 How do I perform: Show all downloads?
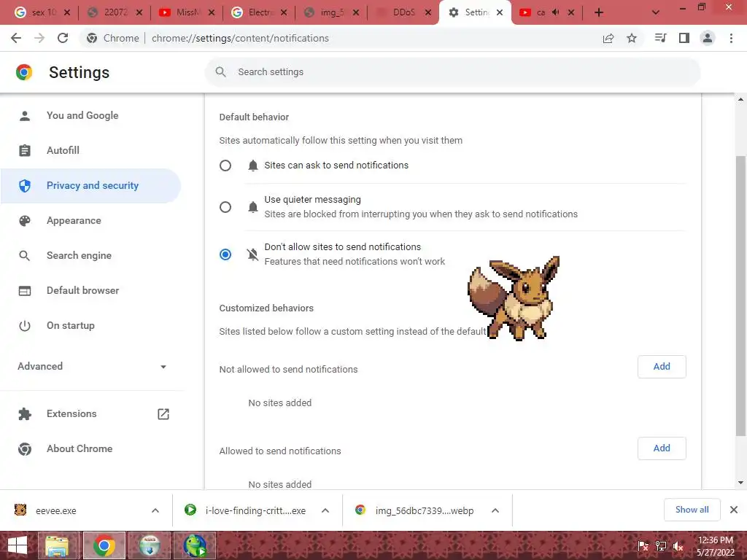pos(692,510)
